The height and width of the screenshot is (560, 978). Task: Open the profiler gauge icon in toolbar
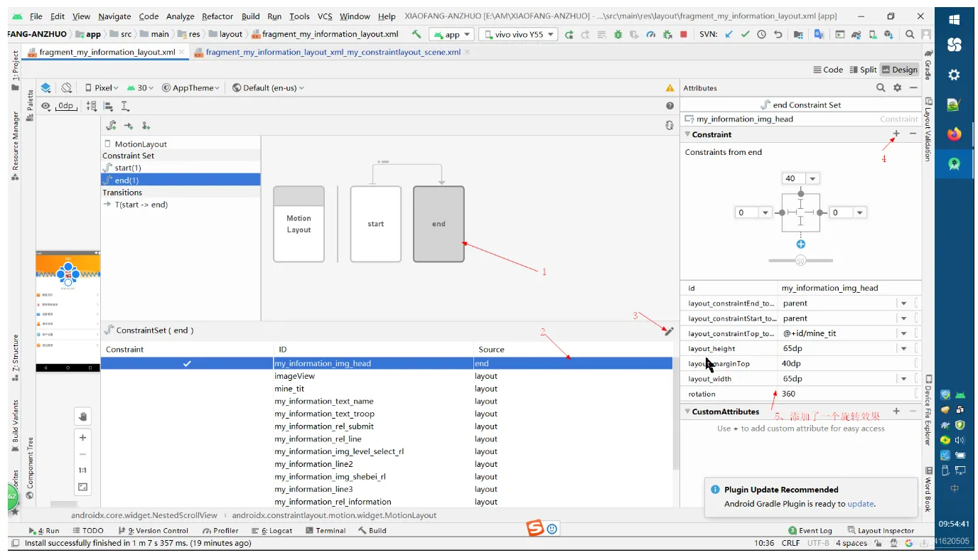pos(650,34)
